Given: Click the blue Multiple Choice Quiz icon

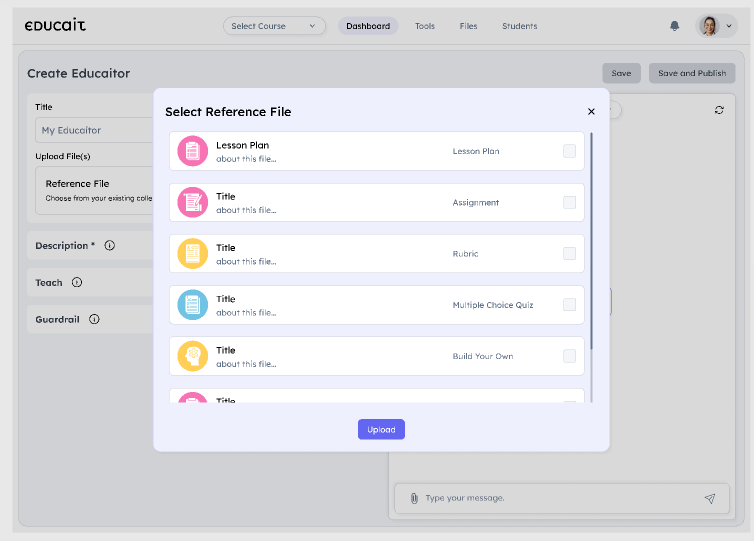Looking at the screenshot, I should click(x=192, y=305).
